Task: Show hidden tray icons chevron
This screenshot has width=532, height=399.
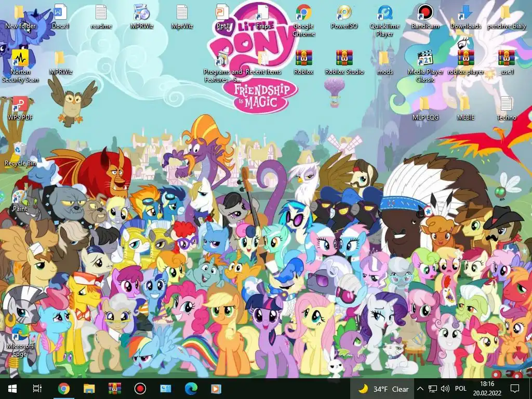Action: coord(420,389)
